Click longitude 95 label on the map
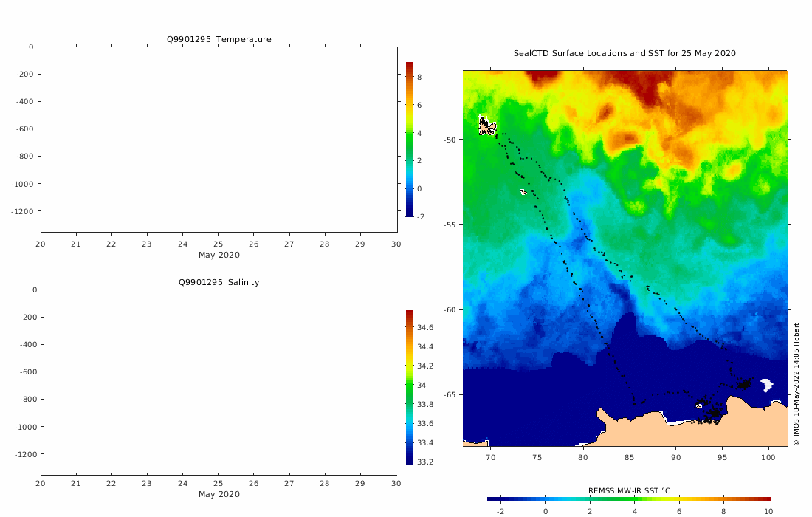 tap(722, 457)
